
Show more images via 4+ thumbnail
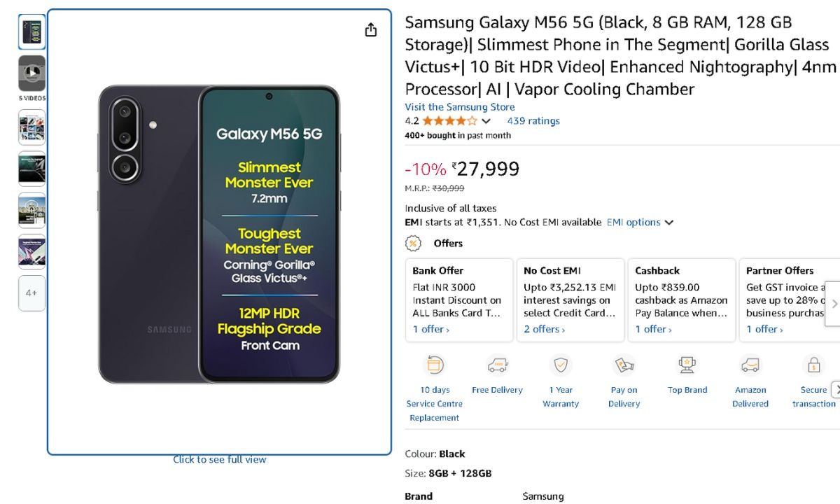click(32, 293)
